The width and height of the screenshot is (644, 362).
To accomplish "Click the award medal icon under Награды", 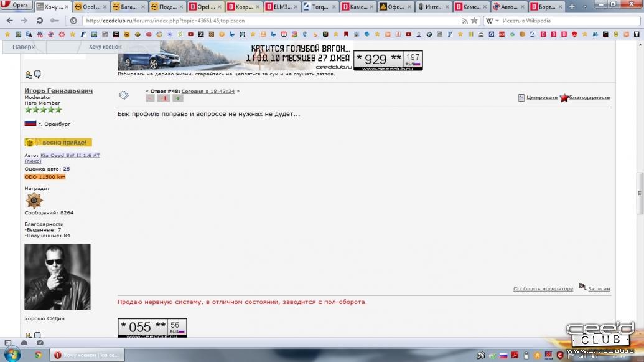I will (x=34, y=201).
